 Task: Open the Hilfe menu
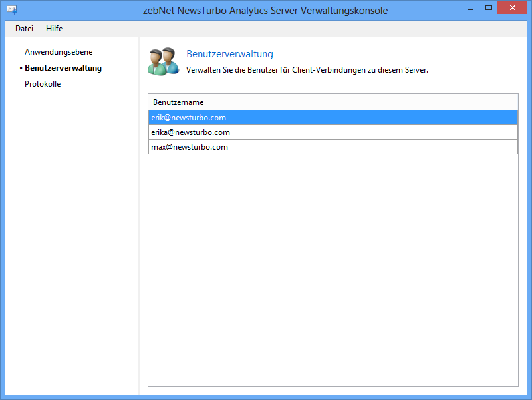pyautogui.click(x=54, y=29)
